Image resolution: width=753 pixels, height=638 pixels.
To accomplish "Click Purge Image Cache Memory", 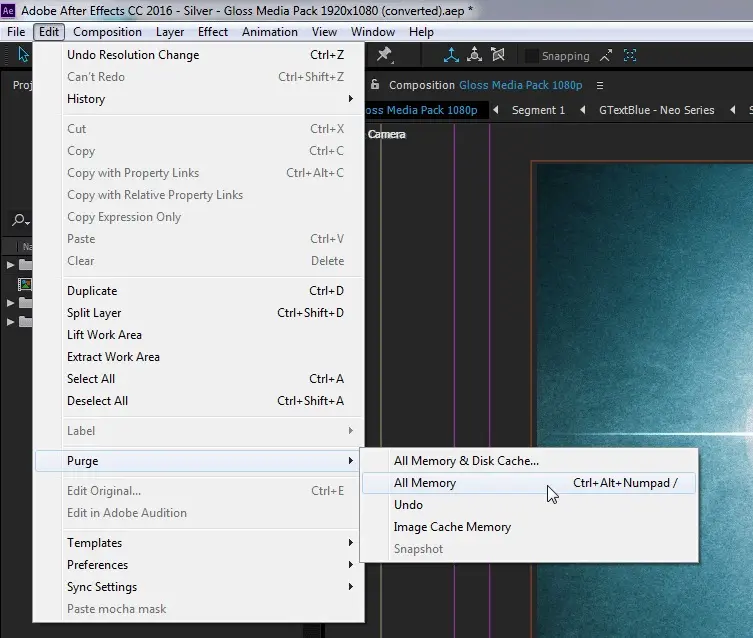I will [452, 527].
